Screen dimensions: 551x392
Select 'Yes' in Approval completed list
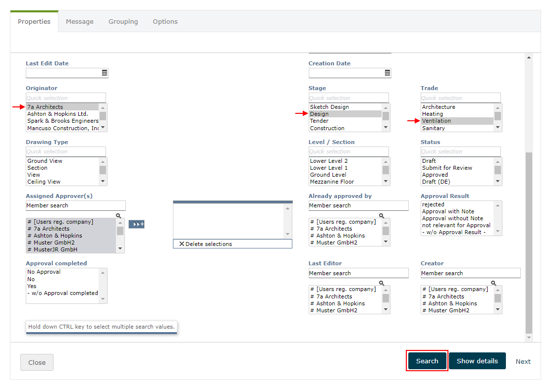click(32, 286)
